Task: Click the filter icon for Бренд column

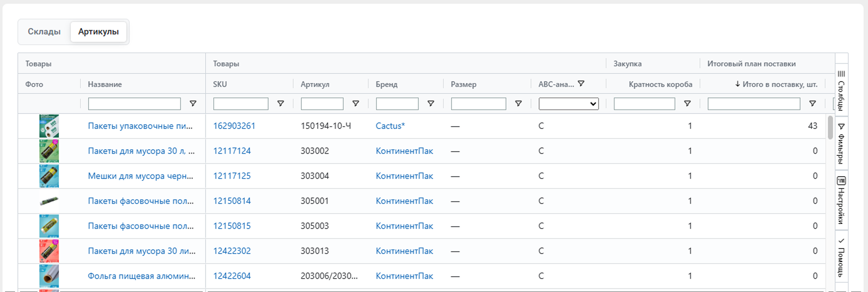Action: click(x=431, y=103)
